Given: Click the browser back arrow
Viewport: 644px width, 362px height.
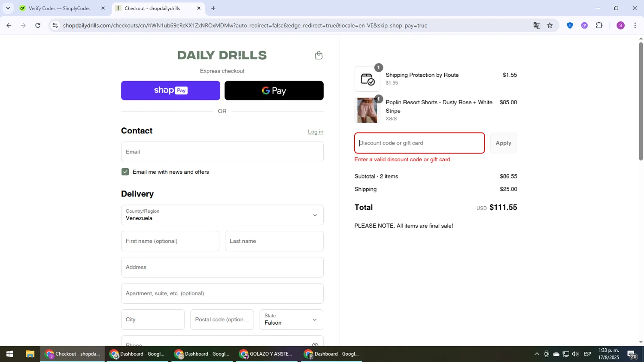Looking at the screenshot, I should (x=9, y=25).
